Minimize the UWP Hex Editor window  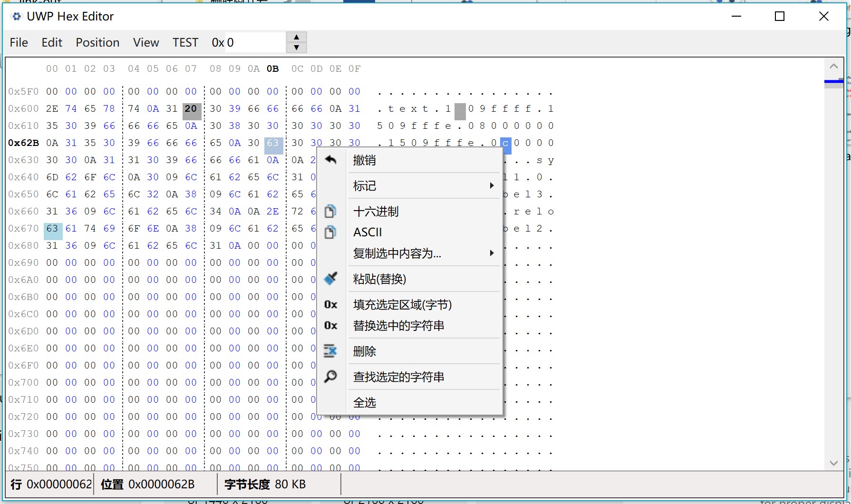coord(736,16)
